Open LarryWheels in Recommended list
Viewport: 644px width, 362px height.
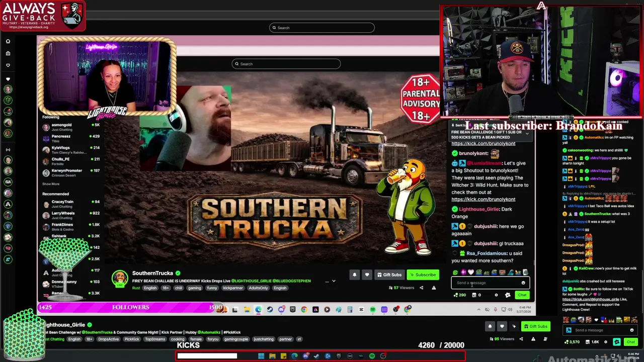[71, 215]
